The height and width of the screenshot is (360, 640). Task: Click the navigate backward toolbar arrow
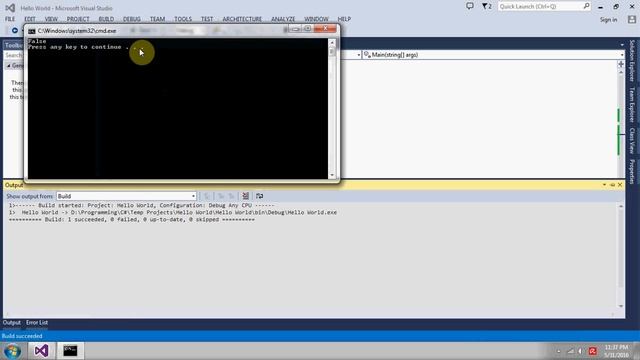(14, 30)
